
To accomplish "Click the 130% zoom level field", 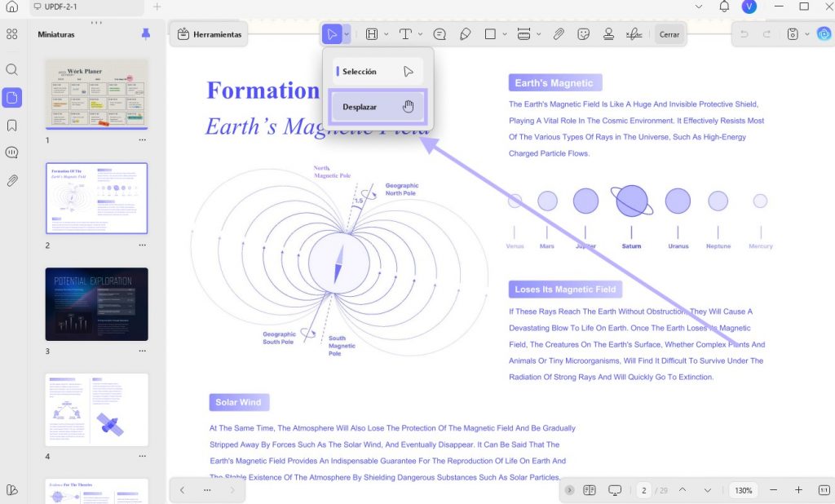I will (x=744, y=490).
